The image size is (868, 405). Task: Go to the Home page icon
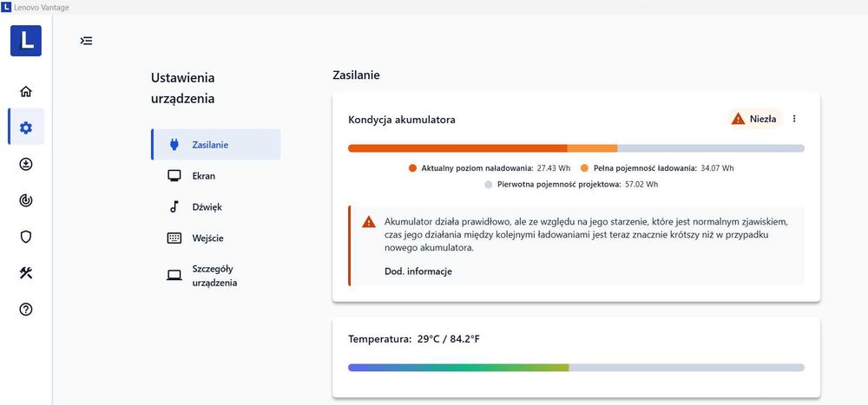tap(26, 92)
